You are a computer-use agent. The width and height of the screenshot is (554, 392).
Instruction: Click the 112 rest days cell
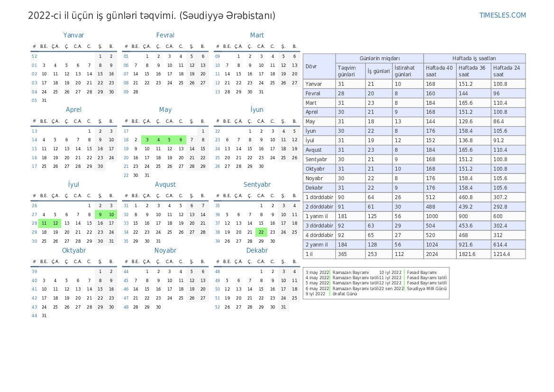click(x=408, y=254)
